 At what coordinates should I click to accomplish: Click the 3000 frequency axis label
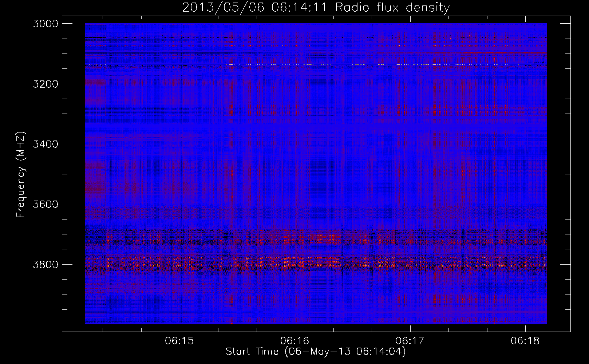coord(46,24)
